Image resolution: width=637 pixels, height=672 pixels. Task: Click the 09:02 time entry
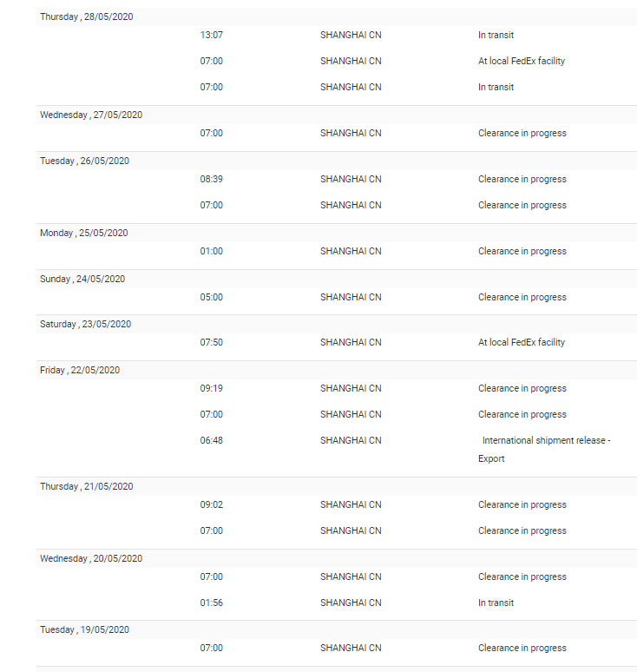(x=212, y=505)
